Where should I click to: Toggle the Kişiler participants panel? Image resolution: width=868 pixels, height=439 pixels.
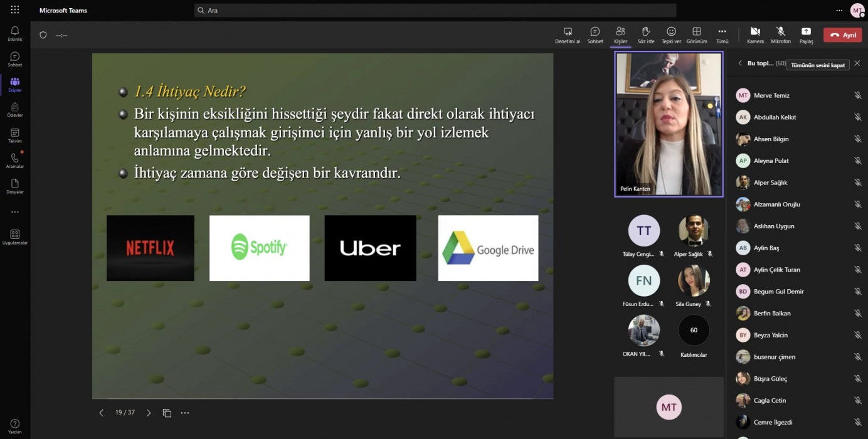(620, 35)
